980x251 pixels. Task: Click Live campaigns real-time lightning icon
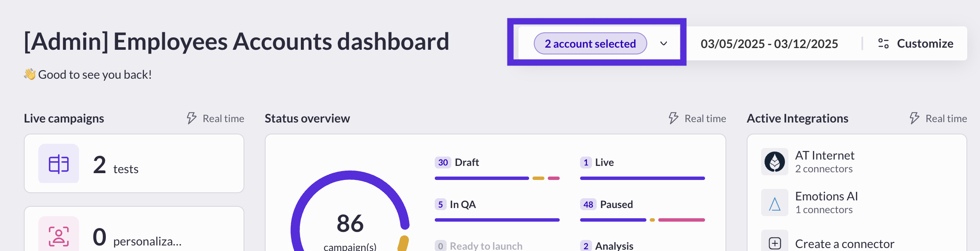192,118
